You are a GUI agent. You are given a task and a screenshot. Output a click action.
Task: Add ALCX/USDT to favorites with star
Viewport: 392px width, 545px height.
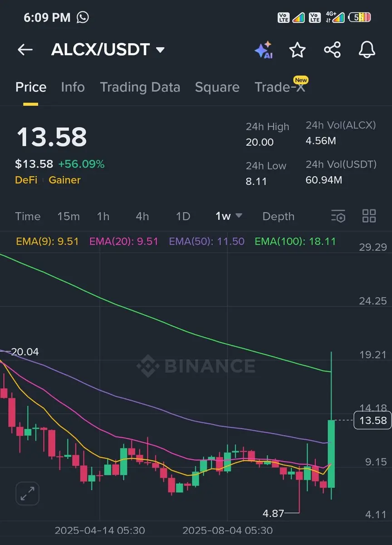point(298,50)
